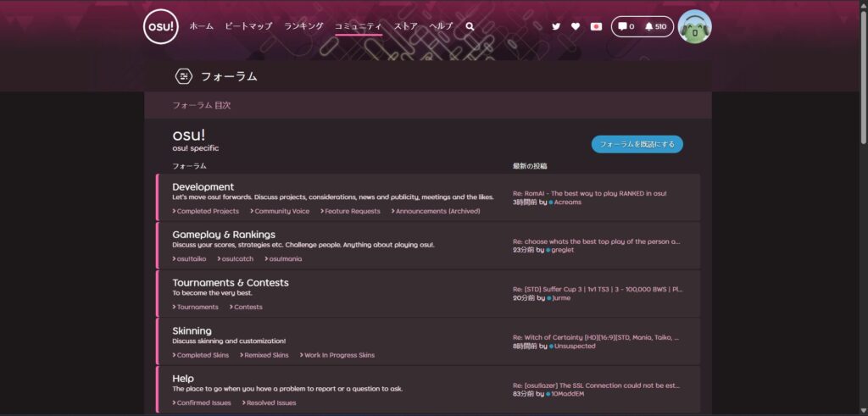Open latest post Re: [osu!lazer] The SSL Connection

596,385
